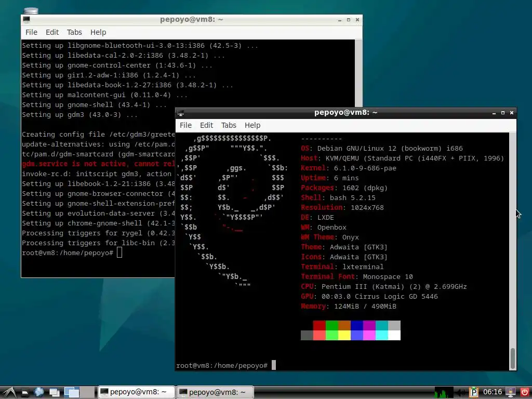Click the 'WM Theme: Onyx' line

330,237
